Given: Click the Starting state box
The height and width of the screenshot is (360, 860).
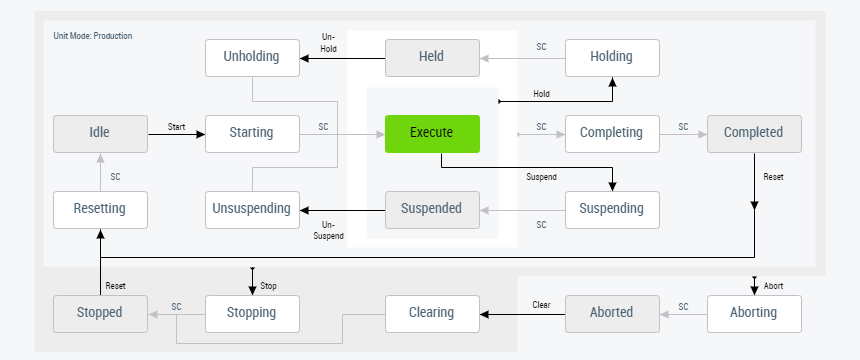Looking at the screenshot, I should 252,134.
